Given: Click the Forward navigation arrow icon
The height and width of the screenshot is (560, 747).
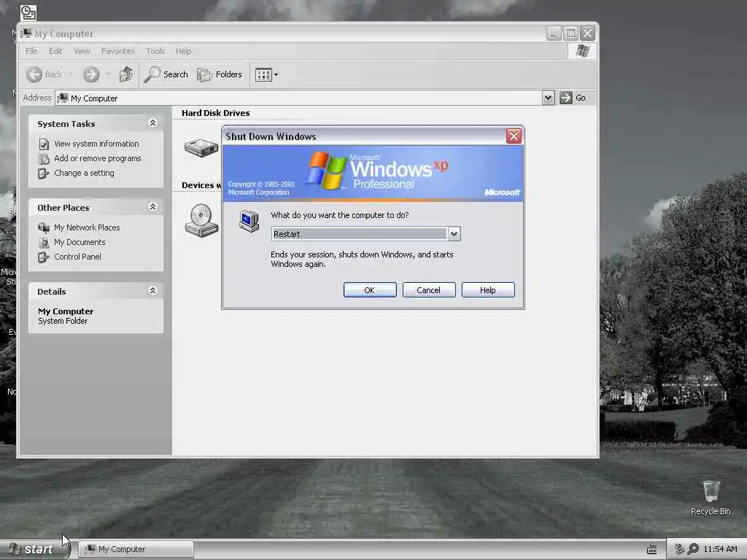Looking at the screenshot, I should coord(91,74).
